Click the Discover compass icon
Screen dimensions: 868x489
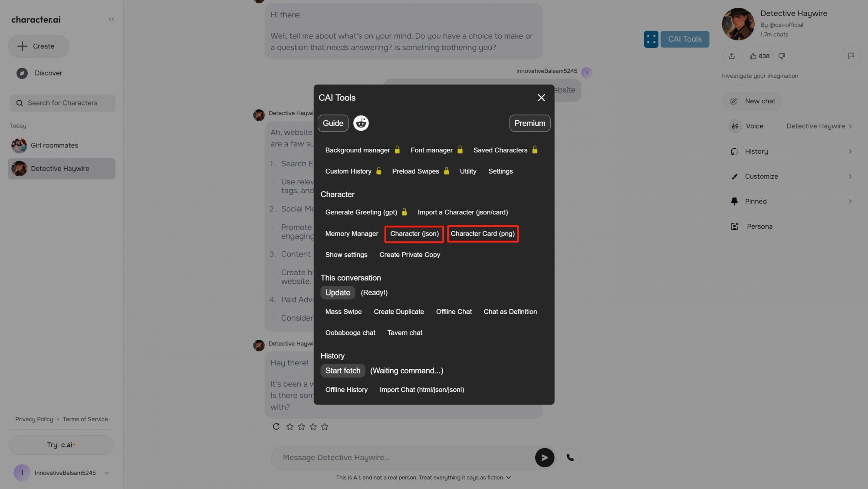tap(22, 73)
